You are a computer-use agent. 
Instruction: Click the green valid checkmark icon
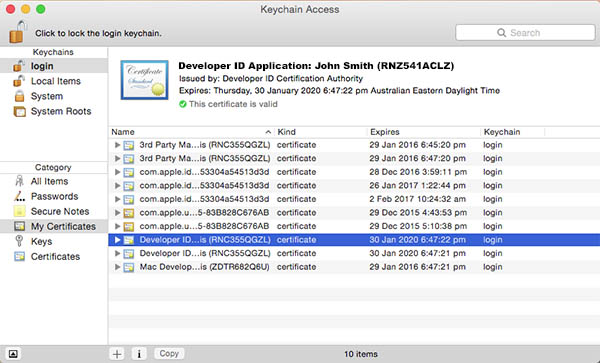click(x=183, y=104)
